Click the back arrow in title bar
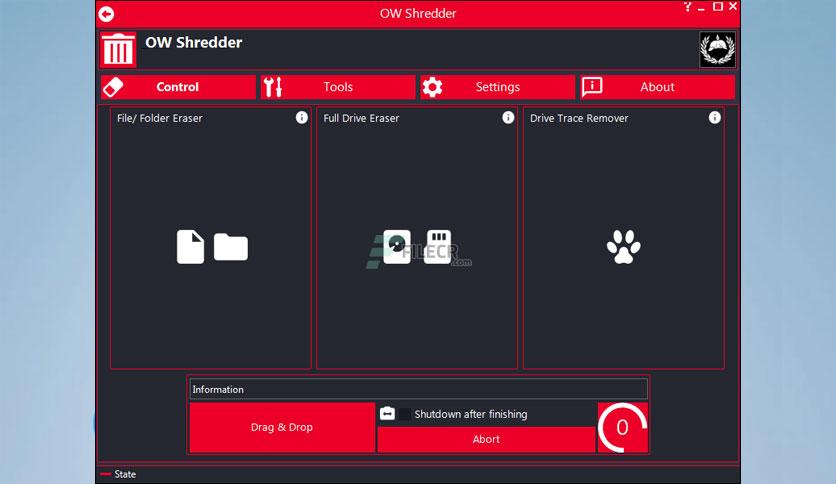This screenshot has width=836, height=484. pyautogui.click(x=106, y=14)
